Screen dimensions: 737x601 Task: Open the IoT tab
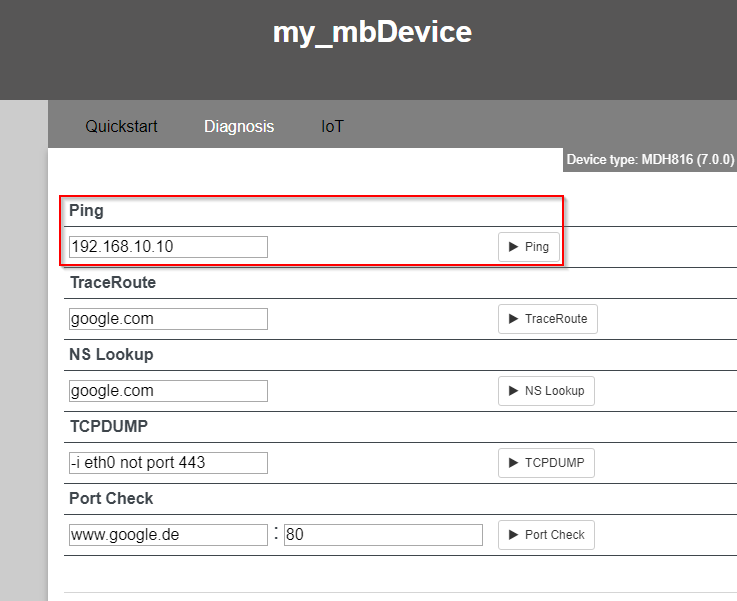[x=332, y=126]
